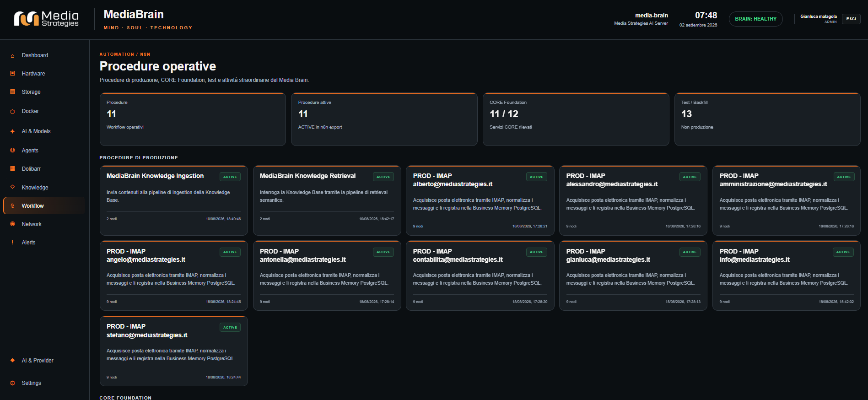Viewport: 868px width, 400px height.
Task: Click ACTIVE badge on info IMAP card
Action: pos(843,252)
